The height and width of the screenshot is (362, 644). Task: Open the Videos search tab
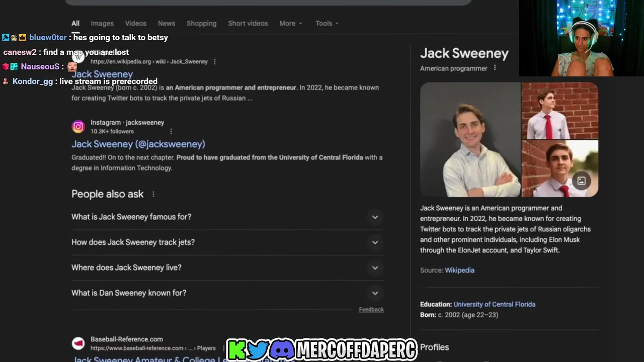click(136, 23)
